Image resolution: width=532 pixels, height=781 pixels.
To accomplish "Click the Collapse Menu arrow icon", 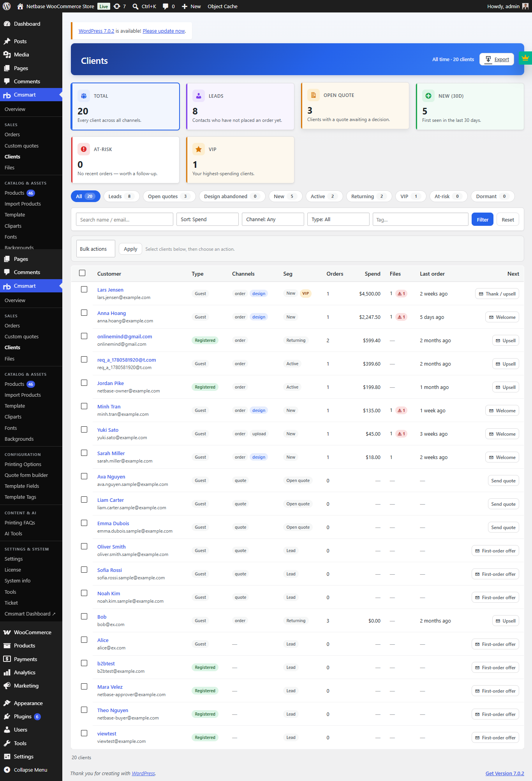I will 7,770.
